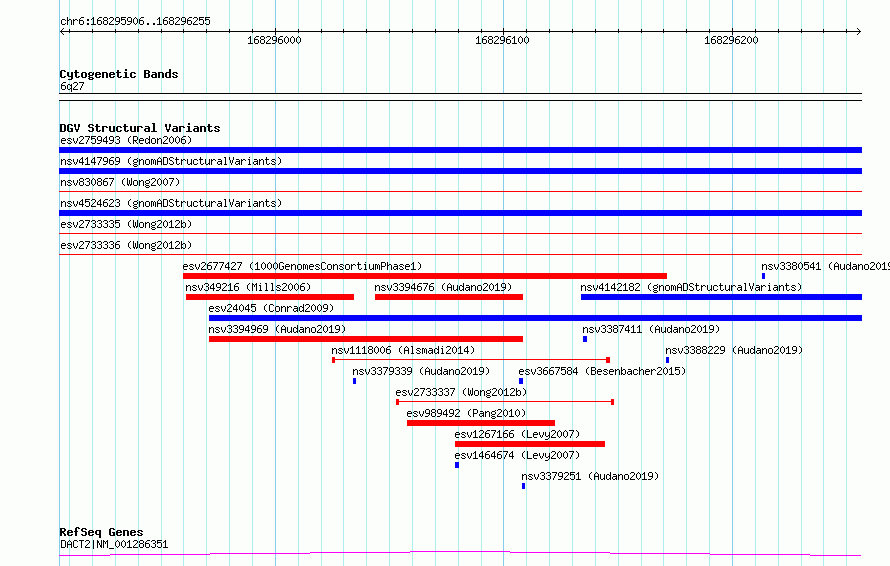The height and width of the screenshot is (566, 890).
Task: Open the nsv830867 (Wong2007) variant label
Action: coord(120,182)
